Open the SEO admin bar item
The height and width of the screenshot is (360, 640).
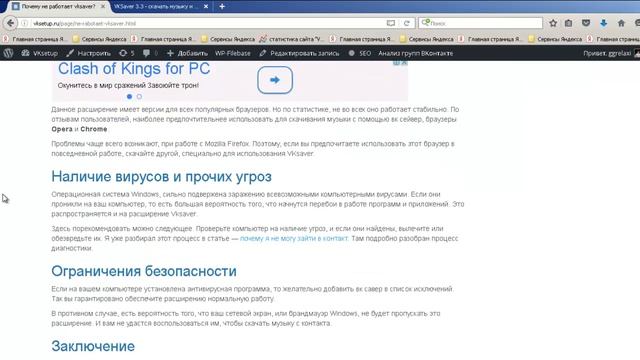coord(360,53)
